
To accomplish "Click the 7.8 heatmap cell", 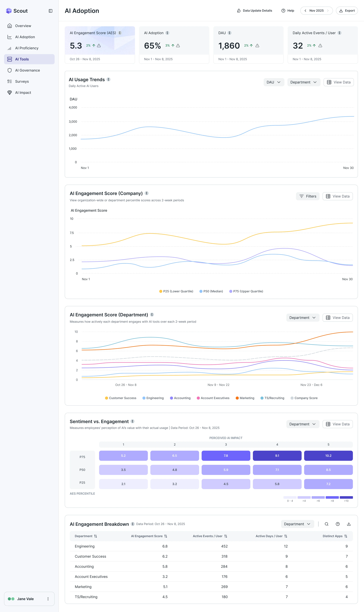I will [226, 456].
